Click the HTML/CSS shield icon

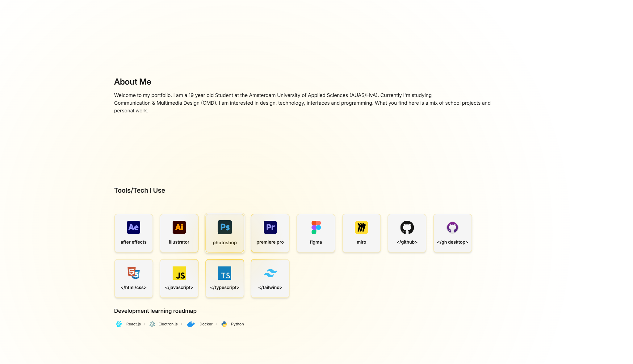pyautogui.click(x=133, y=273)
